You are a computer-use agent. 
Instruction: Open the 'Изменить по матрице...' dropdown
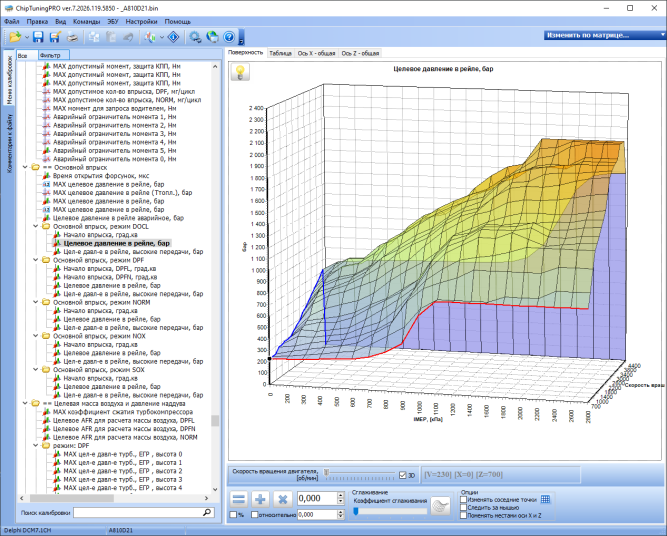pyautogui.click(x=605, y=35)
